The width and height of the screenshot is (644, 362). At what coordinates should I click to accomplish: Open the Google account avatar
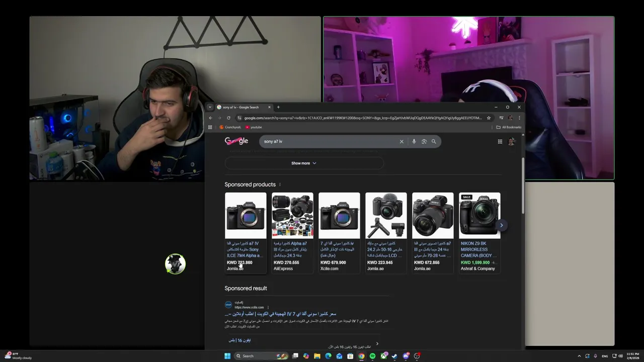511,141
